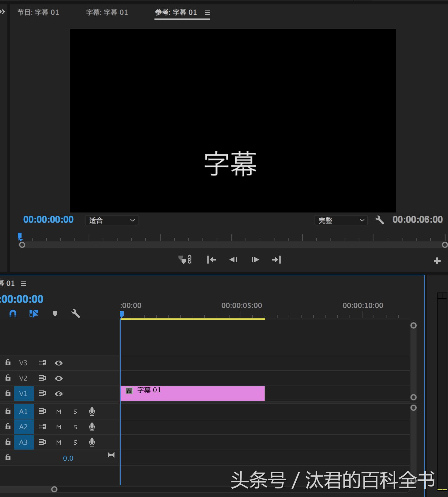This screenshot has height=497, width=448.
Task: Click the linked selection icon in timeline
Action: tap(34, 314)
